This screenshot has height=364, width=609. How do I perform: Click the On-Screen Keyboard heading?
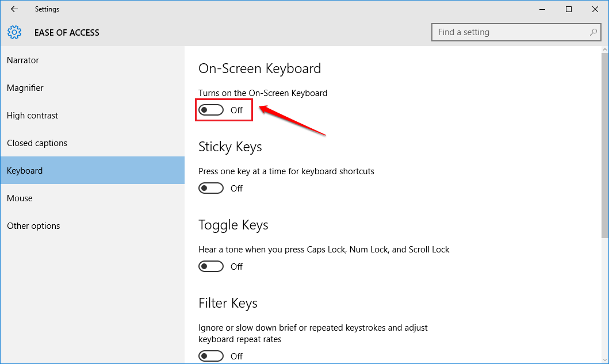pos(259,68)
